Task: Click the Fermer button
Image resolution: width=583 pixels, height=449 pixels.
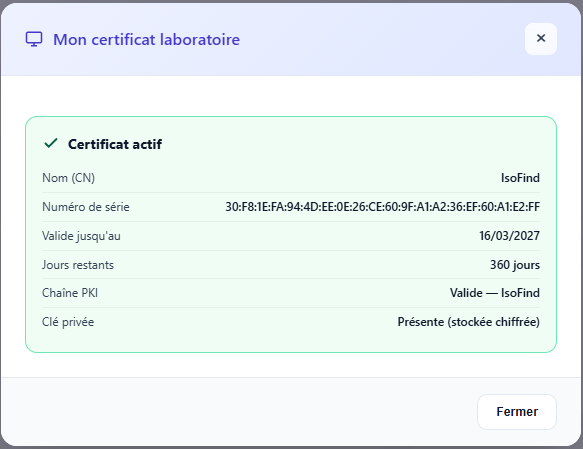Action: [517, 412]
